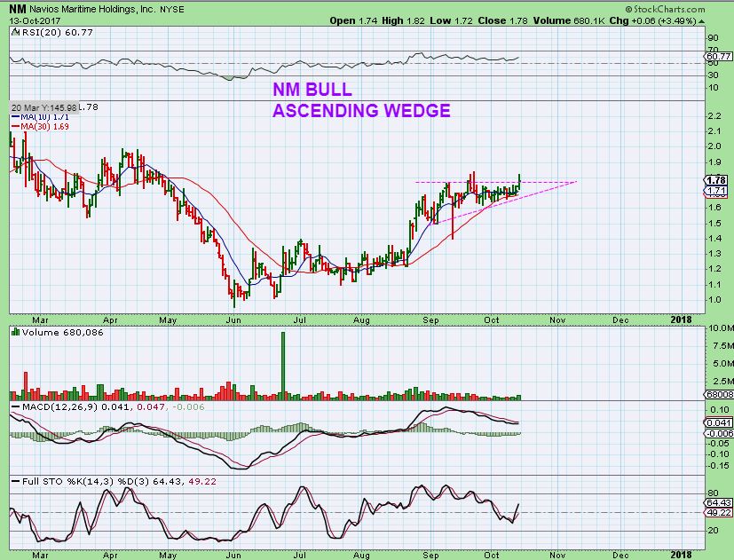Click the 'Close 1.78' value

(502, 20)
